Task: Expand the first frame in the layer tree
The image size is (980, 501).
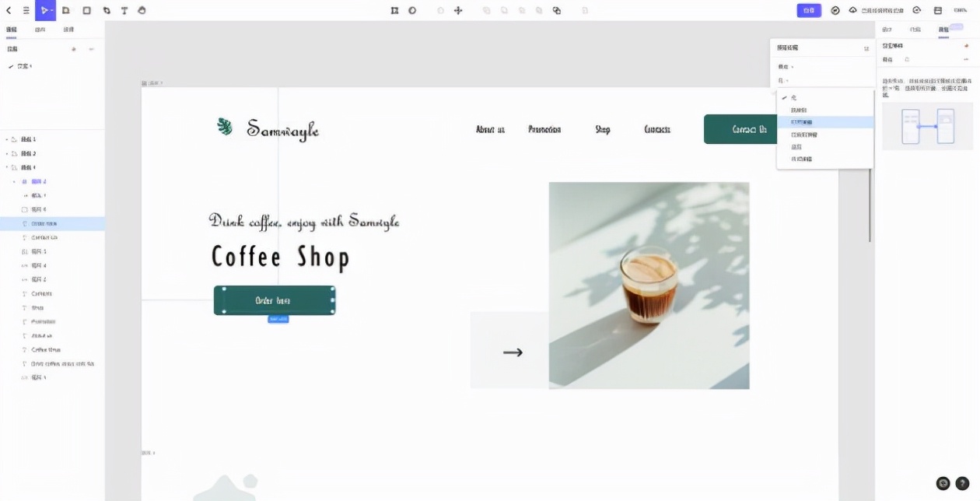Action: pyautogui.click(x=7, y=139)
